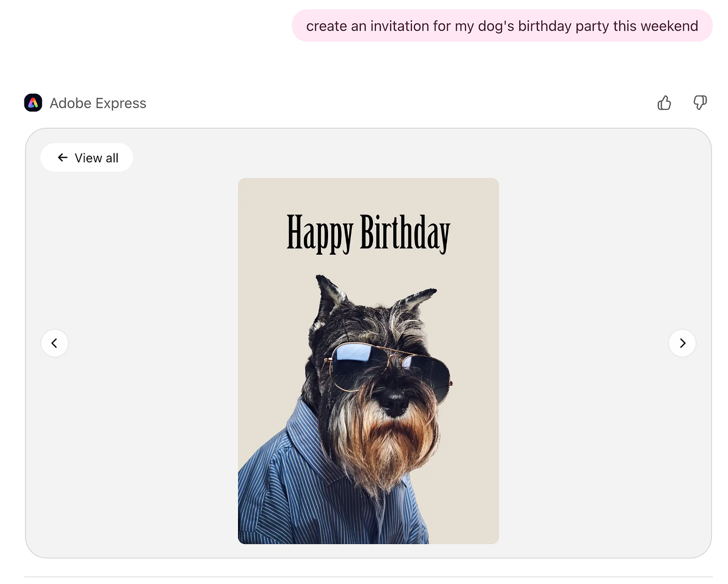The height and width of the screenshot is (584, 728).
Task: Toggle disapproval on the generated invitation
Action: (700, 103)
